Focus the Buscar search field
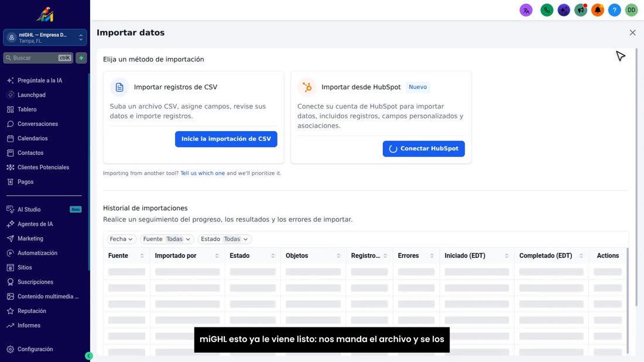This screenshot has width=644, height=362. pos(38,58)
